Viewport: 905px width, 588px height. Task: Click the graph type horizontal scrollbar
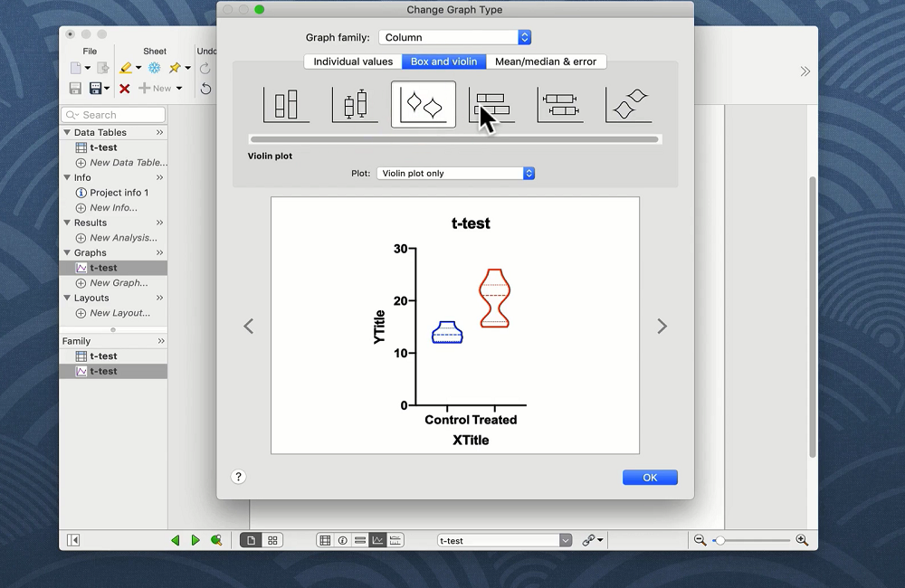(455, 139)
